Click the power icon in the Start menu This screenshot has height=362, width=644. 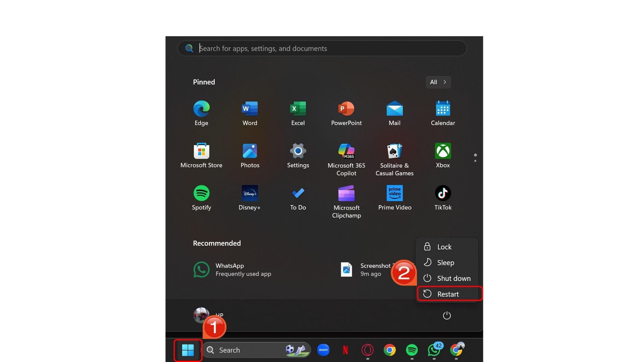pos(446,315)
